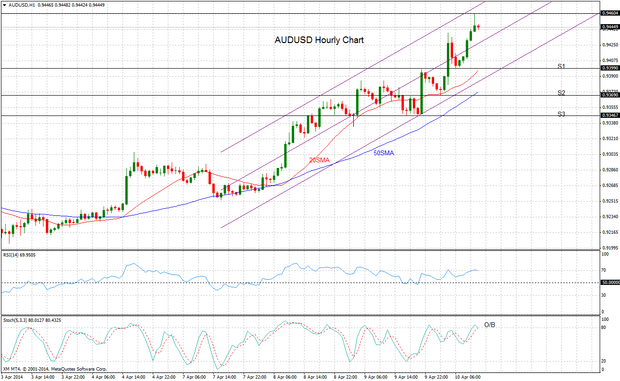The image size is (620, 381).
Task: Click the current price tag 0.94449
Action: pyautogui.click(x=609, y=27)
